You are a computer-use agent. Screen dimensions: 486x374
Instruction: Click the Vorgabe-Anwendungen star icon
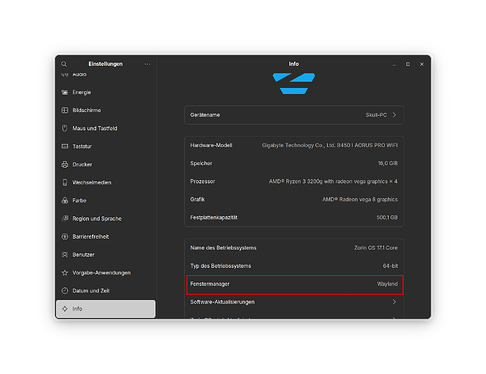pyautogui.click(x=65, y=273)
